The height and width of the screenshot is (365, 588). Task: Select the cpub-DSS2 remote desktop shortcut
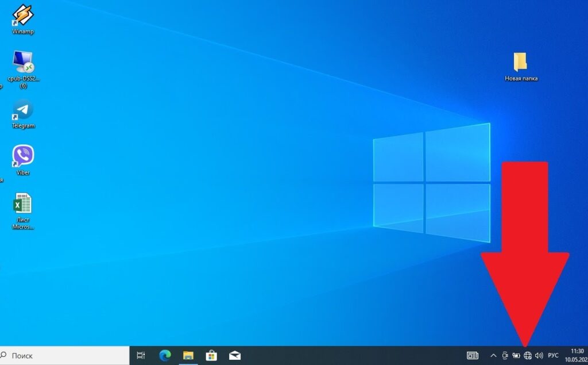(x=23, y=70)
